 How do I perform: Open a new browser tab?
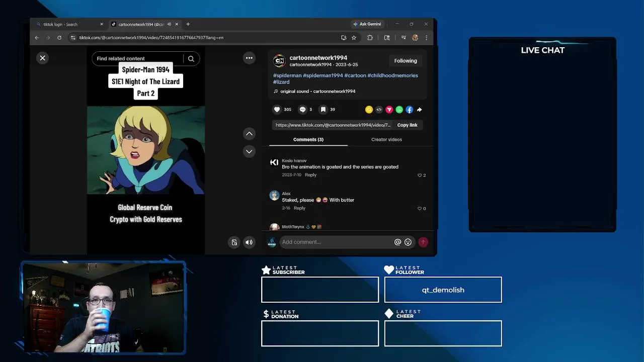pos(188,24)
